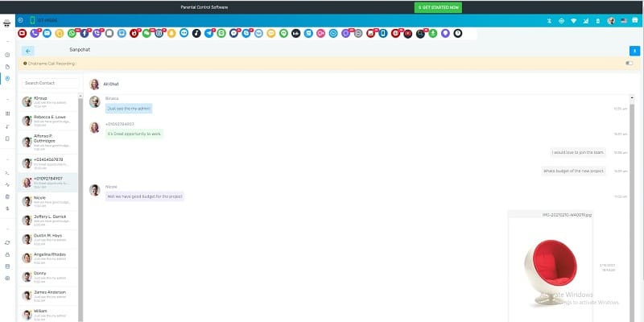644x322 pixels.
Task: Open the trash icon in left sidebar
Action: pos(7,196)
